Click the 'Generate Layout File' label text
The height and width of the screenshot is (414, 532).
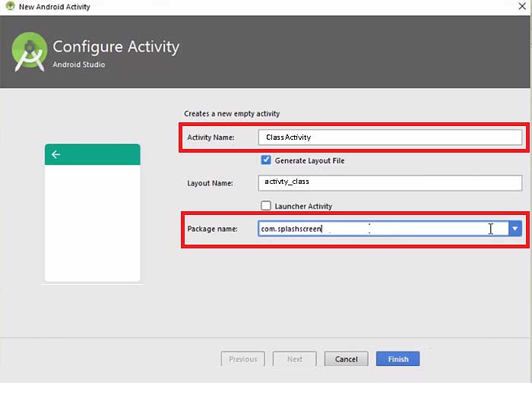click(309, 161)
